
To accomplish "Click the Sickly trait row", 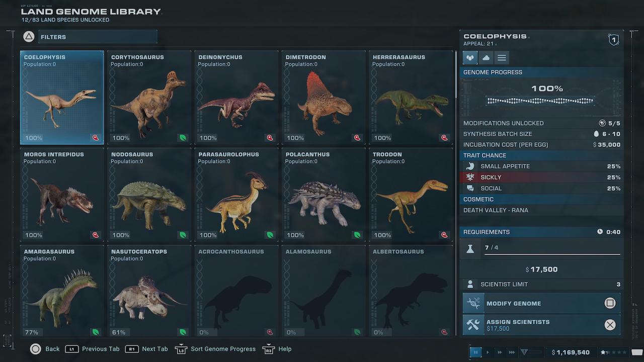I will [541, 177].
